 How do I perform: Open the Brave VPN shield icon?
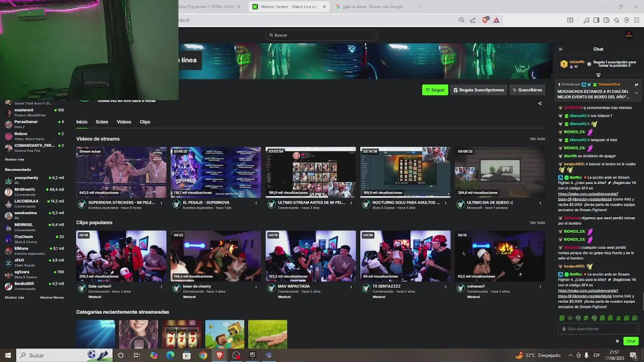[x=626, y=20]
